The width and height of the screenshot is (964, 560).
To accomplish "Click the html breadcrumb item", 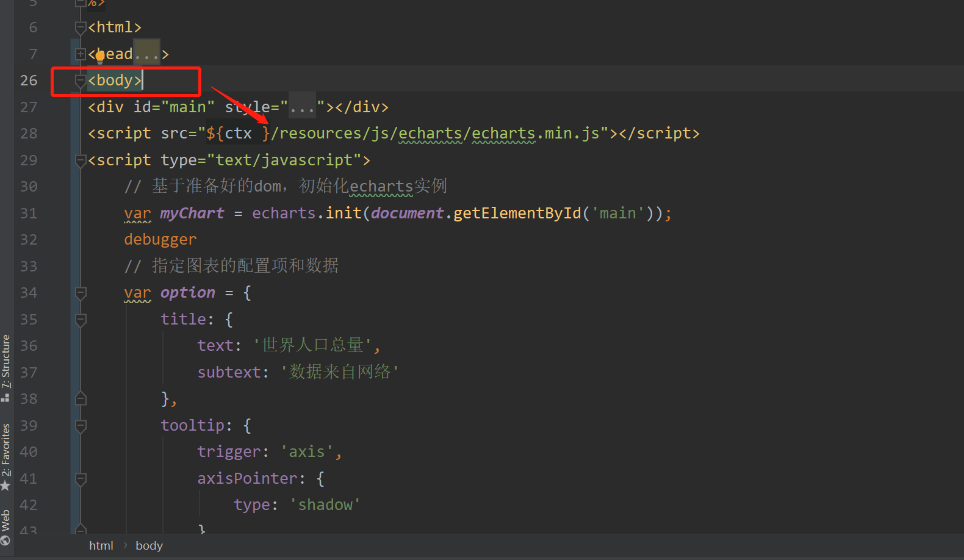I will 101,545.
